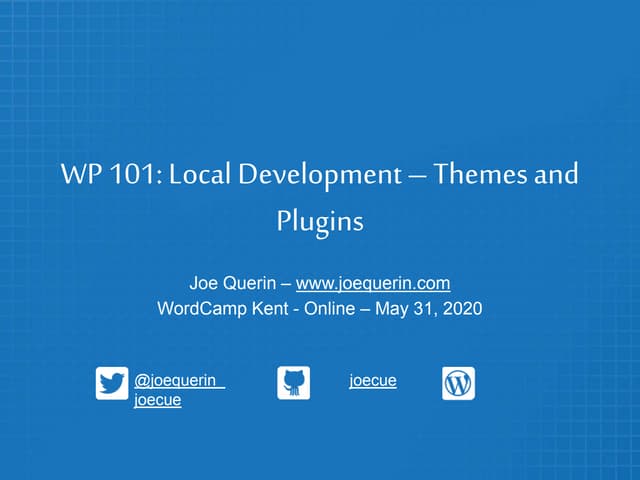Click the word "Plugins" in the title
The image size is (640, 480).
point(319,220)
